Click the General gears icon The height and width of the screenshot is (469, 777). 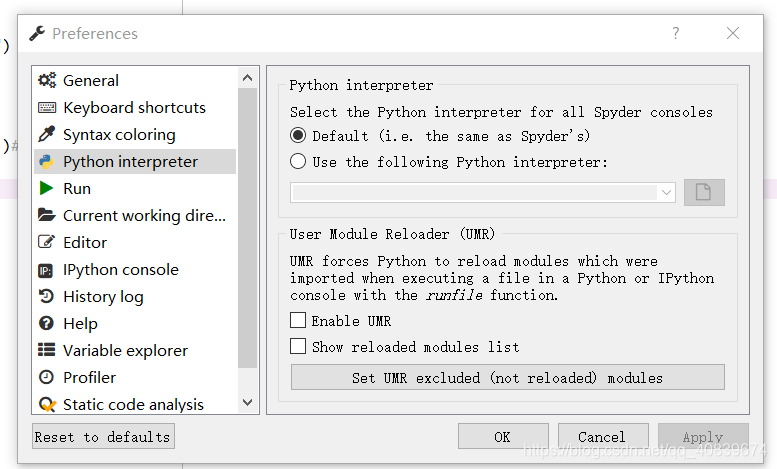pos(46,81)
